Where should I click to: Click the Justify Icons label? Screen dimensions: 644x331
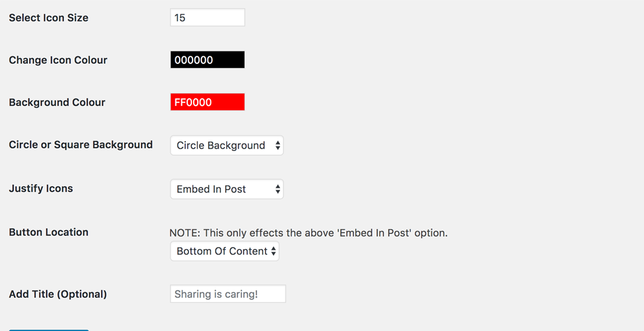pyautogui.click(x=41, y=188)
